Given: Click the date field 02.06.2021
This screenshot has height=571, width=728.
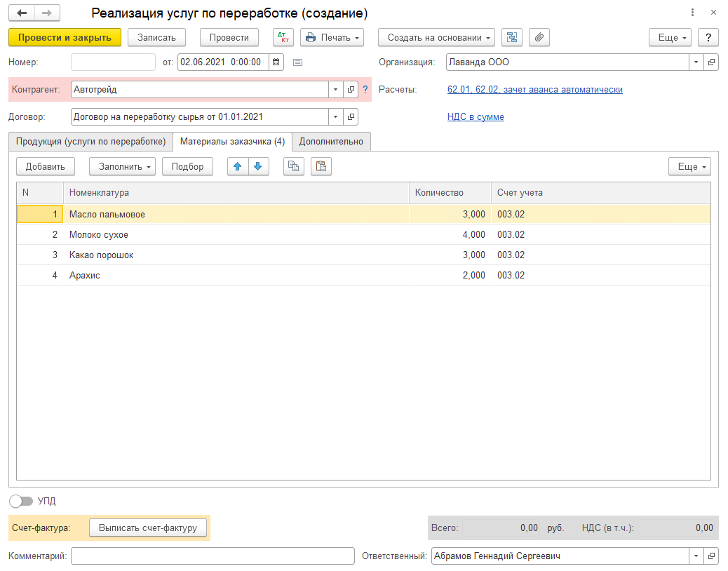Looking at the screenshot, I should pos(223,62).
